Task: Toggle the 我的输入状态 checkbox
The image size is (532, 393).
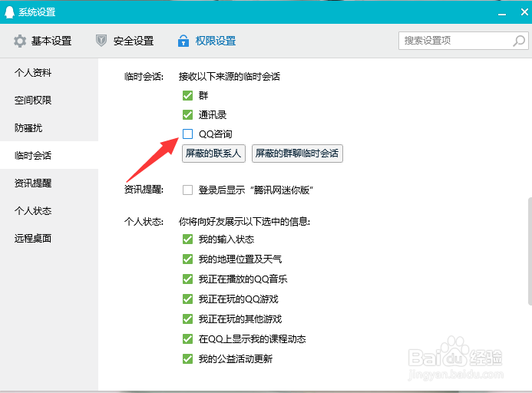Action: (187, 239)
